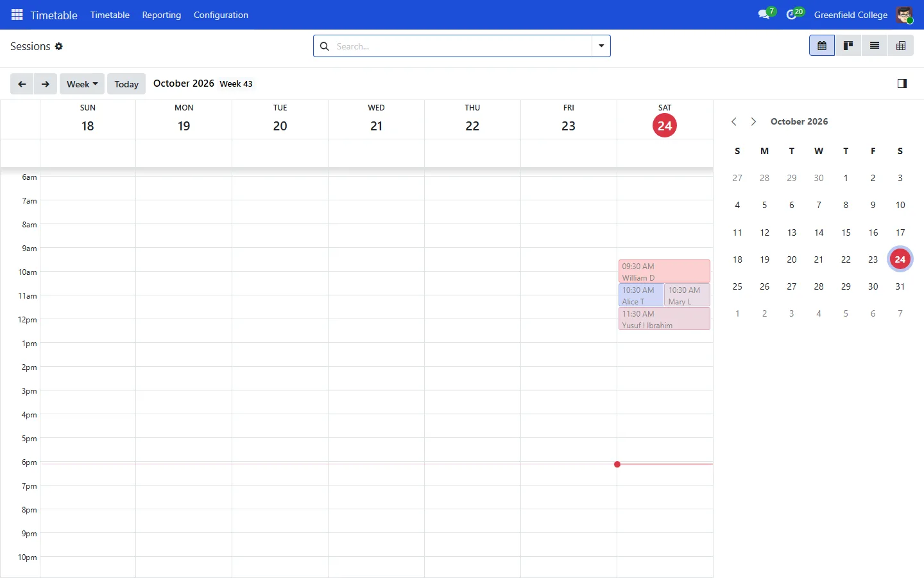Open the Timetable menu
This screenshot has height=578, width=924.
[110, 15]
